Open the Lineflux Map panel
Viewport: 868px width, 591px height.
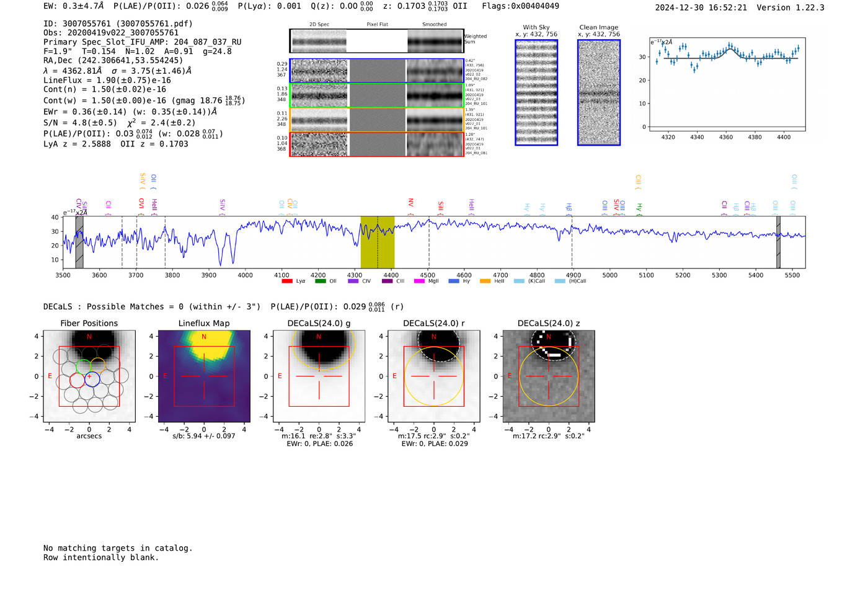click(x=204, y=376)
